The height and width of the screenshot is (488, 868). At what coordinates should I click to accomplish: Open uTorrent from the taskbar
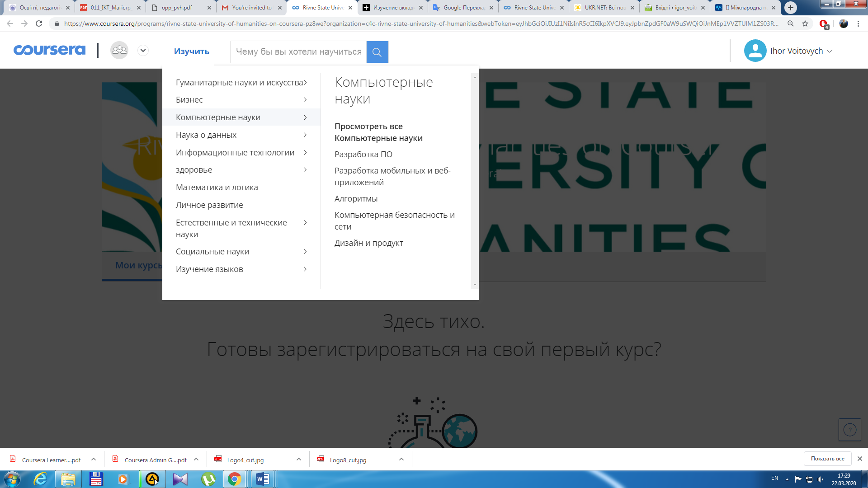pos(208,479)
